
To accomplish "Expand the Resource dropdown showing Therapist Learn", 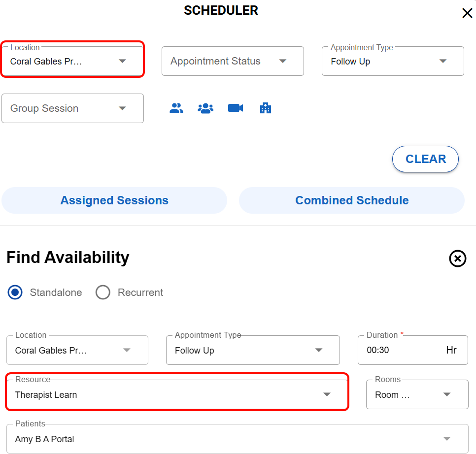I will (177, 394).
